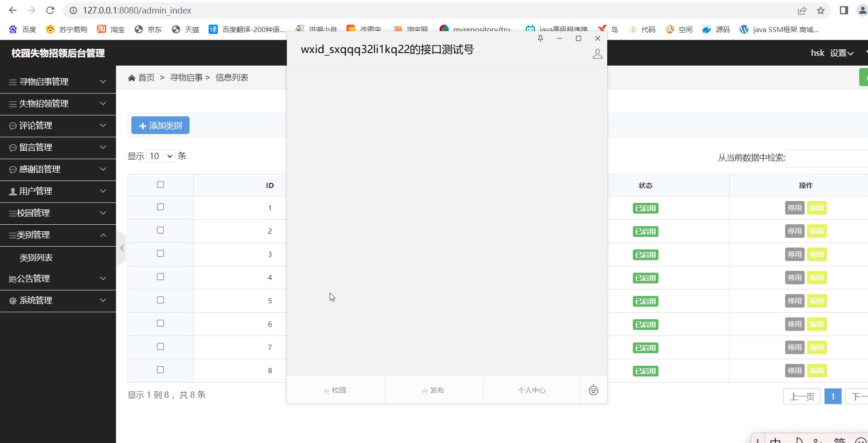Image resolution: width=868 pixels, height=443 pixels.
Task: Check the checkbox for row ID 7
Action: 160,347
